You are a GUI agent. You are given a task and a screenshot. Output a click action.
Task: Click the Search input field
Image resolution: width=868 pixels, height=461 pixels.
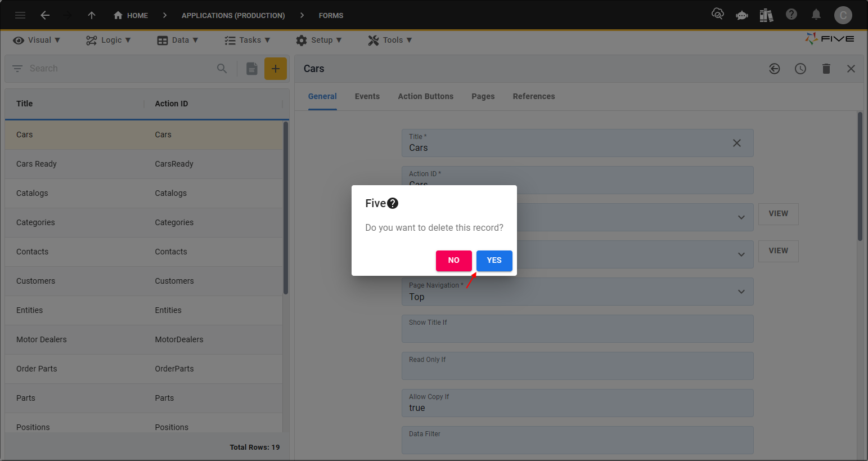click(x=121, y=68)
